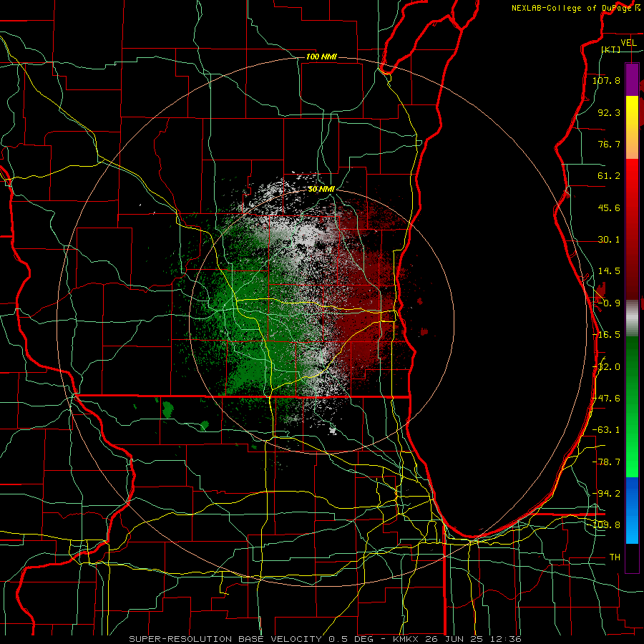Viewport: 644px width, 644px height.
Task: Select the -0.9 legend value
Action: point(608,303)
